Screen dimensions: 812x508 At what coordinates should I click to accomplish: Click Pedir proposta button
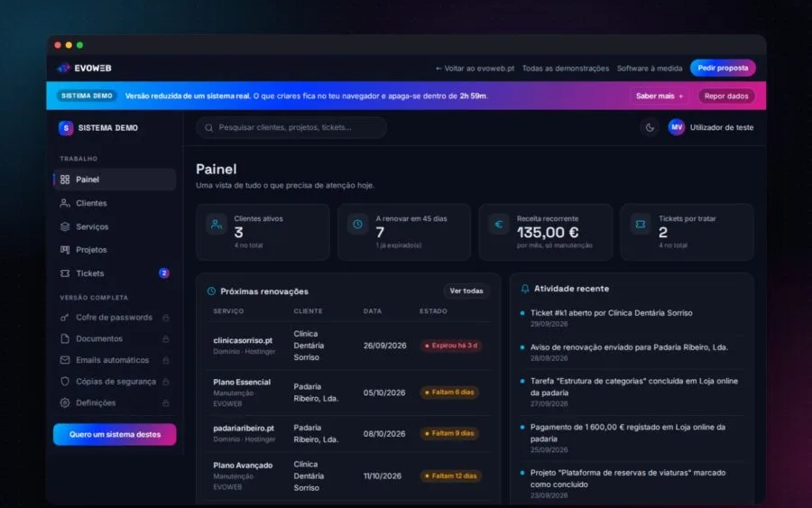coord(723,68)
